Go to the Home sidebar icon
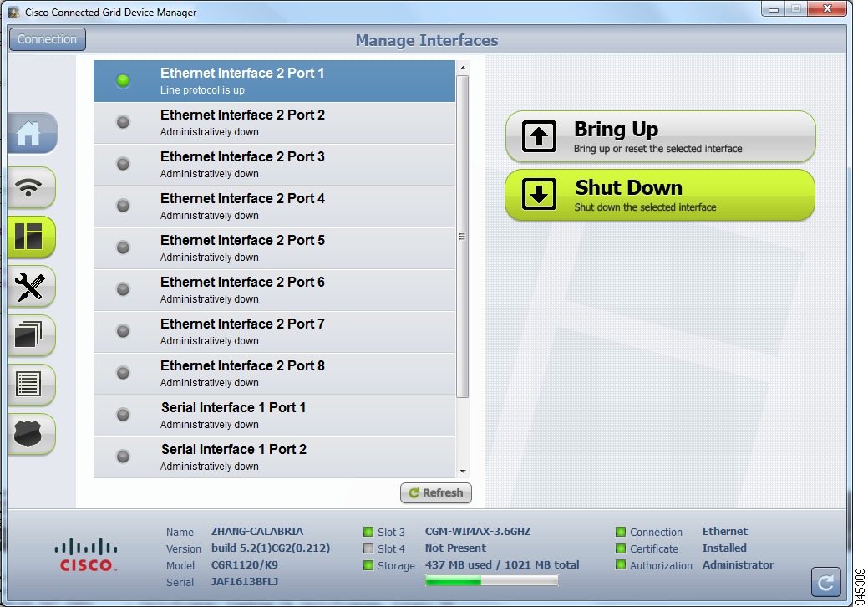Screen dimensions: 868x607 click(31, 133)
